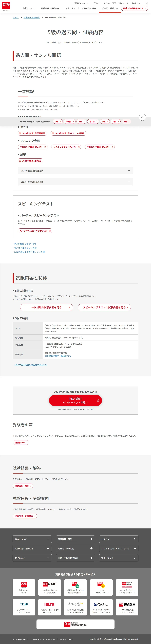151x644 pixels.
Task: Open 試験日程・受験案内 menu
Action: point(50,9)
